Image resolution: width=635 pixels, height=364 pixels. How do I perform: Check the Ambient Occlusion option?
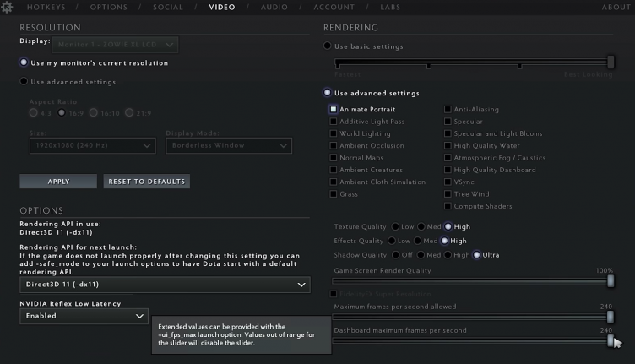pyautogui.click(x=334, y=146)
